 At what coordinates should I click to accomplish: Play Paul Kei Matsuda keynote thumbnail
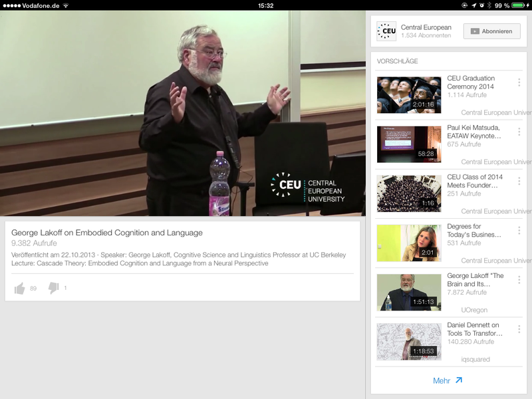[409, 144]
